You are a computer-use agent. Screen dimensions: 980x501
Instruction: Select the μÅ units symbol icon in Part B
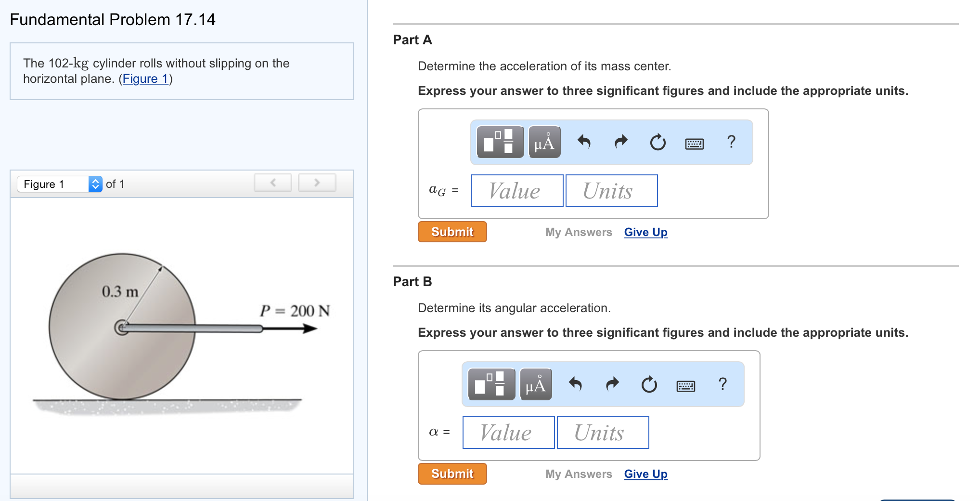[536, 384]
